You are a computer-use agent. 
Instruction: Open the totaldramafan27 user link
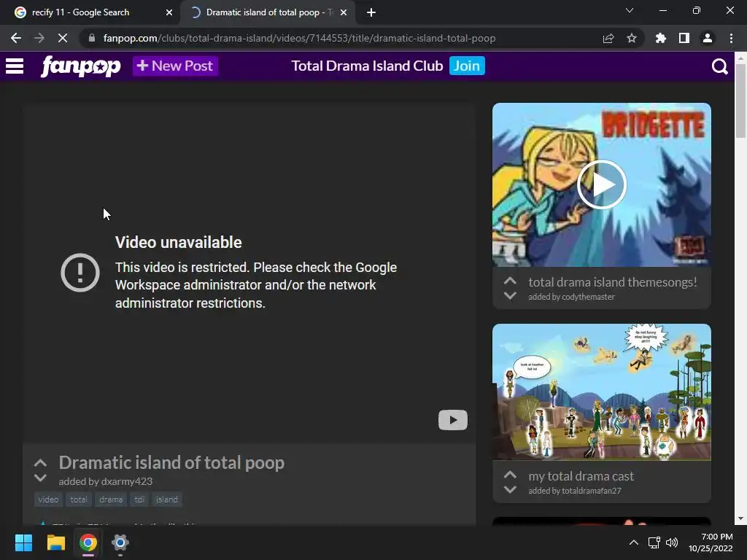(591, 491)
